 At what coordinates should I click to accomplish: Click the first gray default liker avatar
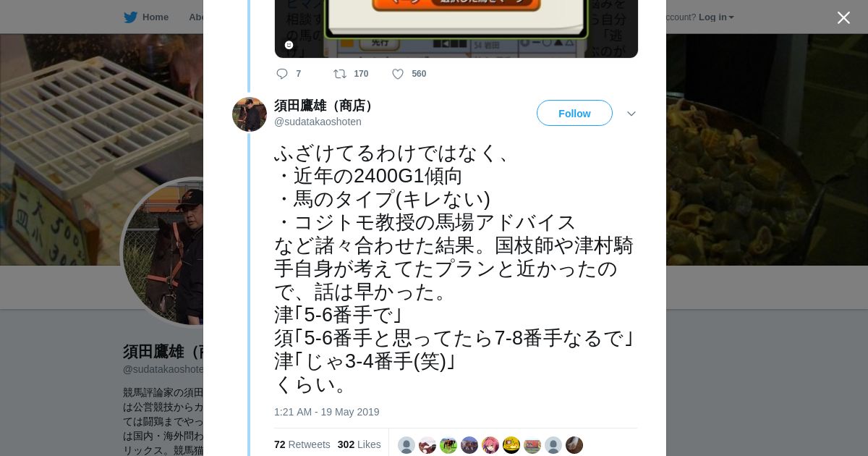coord(407,445)
